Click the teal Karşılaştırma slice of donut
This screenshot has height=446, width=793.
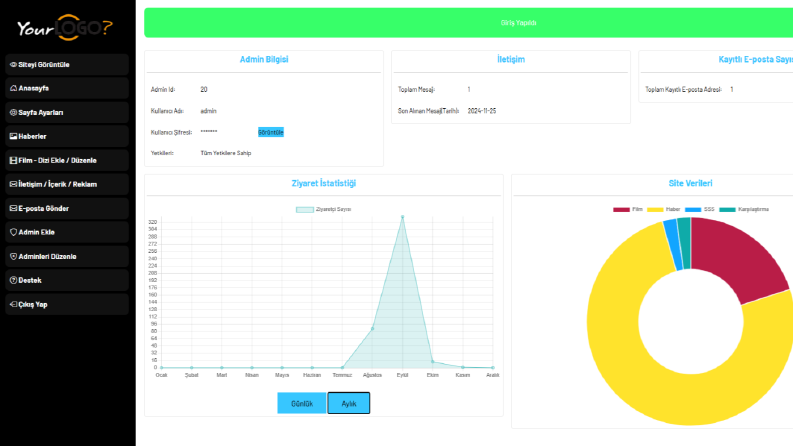coord(685,244)
